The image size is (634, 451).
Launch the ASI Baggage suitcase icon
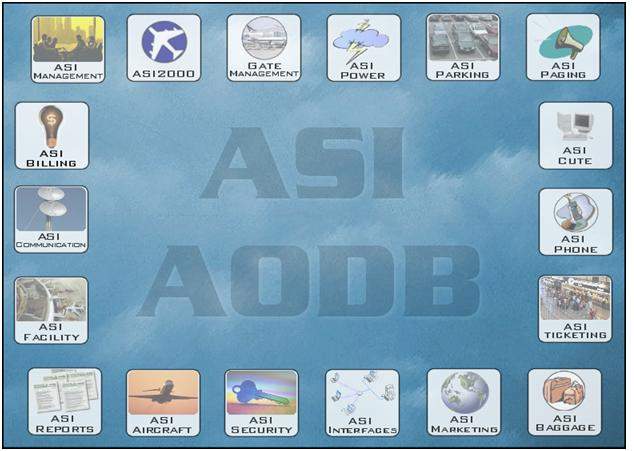point(564,402)
